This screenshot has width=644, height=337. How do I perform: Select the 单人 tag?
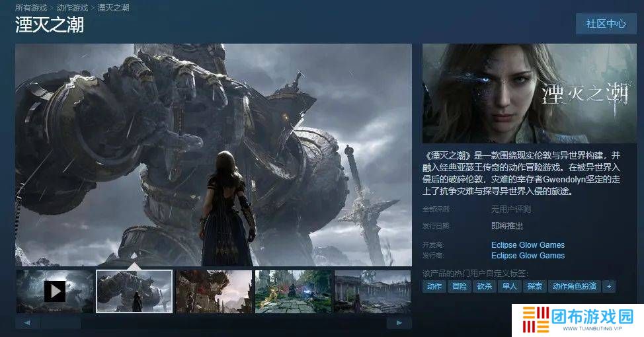click(509, 287)
